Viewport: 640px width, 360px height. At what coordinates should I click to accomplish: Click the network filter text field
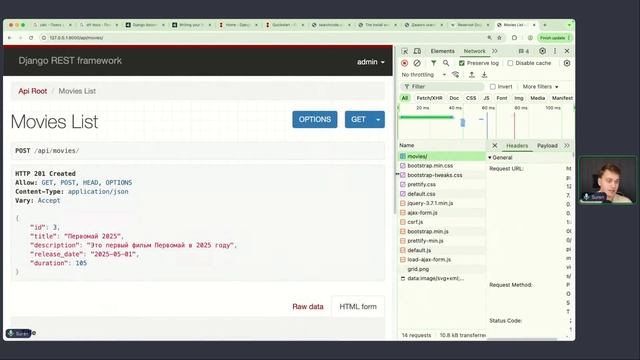point(442,87)
